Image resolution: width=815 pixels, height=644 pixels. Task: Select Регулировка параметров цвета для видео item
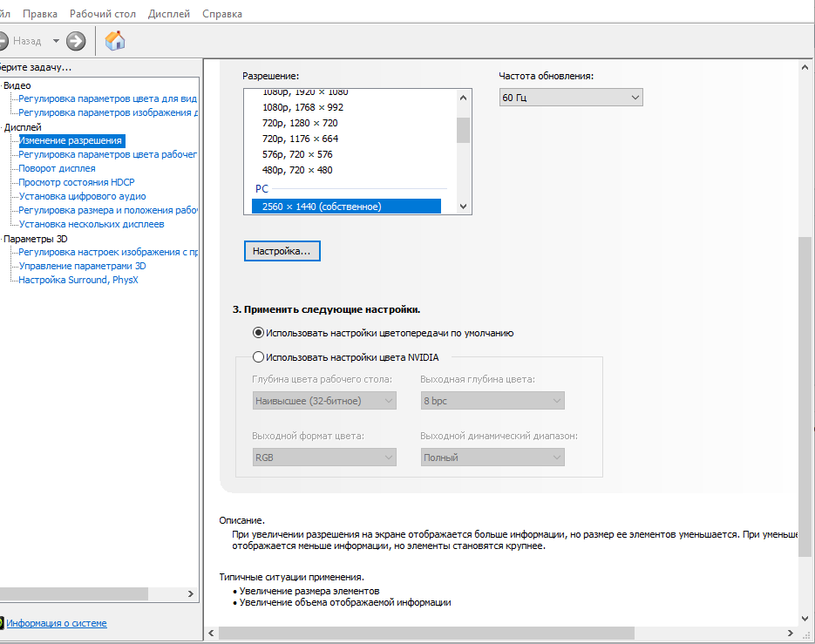coord(107,98)
